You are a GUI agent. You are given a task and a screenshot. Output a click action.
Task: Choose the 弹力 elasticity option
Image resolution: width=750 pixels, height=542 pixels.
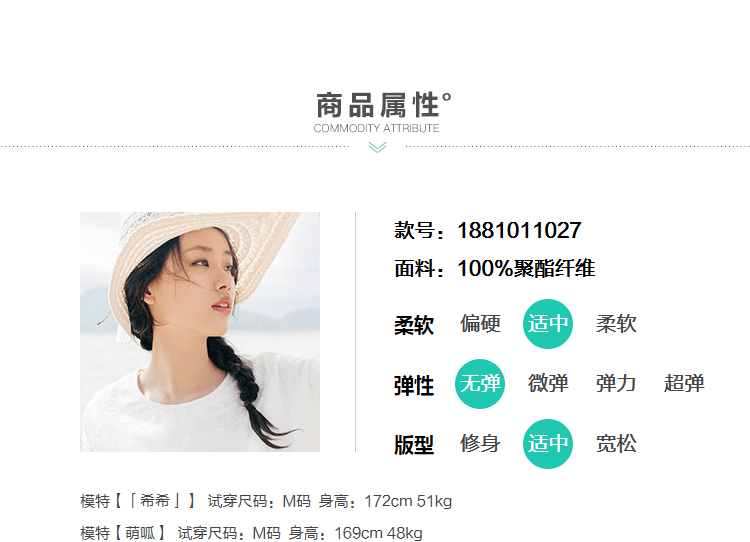pyautogui.click(x=616, y=384)
